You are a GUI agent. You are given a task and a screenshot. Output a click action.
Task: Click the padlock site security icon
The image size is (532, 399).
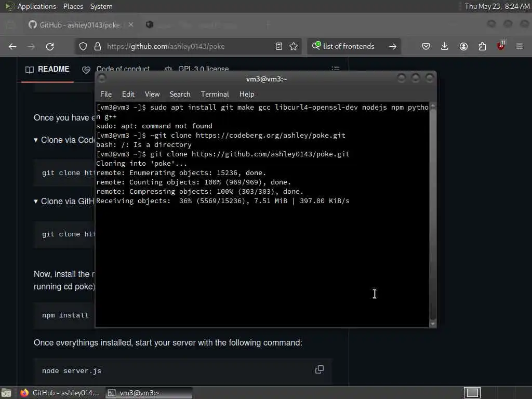click(98, 46)
